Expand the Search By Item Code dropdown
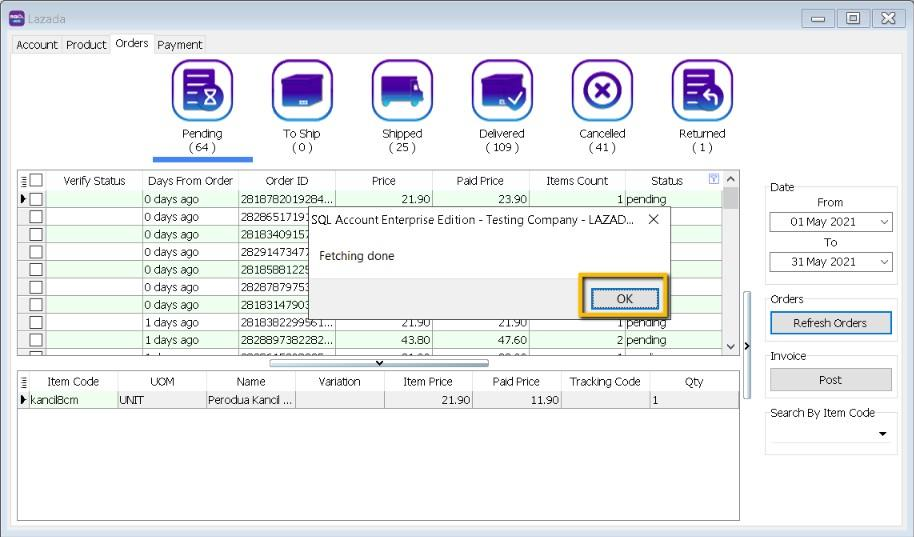The height and width of the screenshot is (537, 914). [883, 434]
